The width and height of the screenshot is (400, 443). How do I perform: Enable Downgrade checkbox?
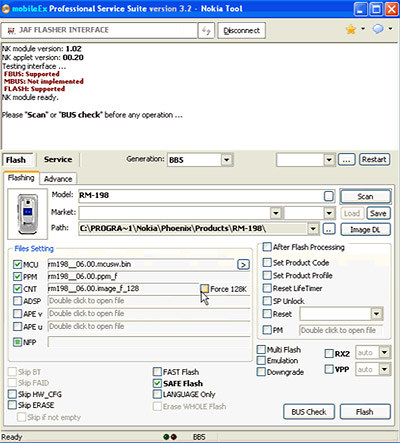tap(261, 372)
